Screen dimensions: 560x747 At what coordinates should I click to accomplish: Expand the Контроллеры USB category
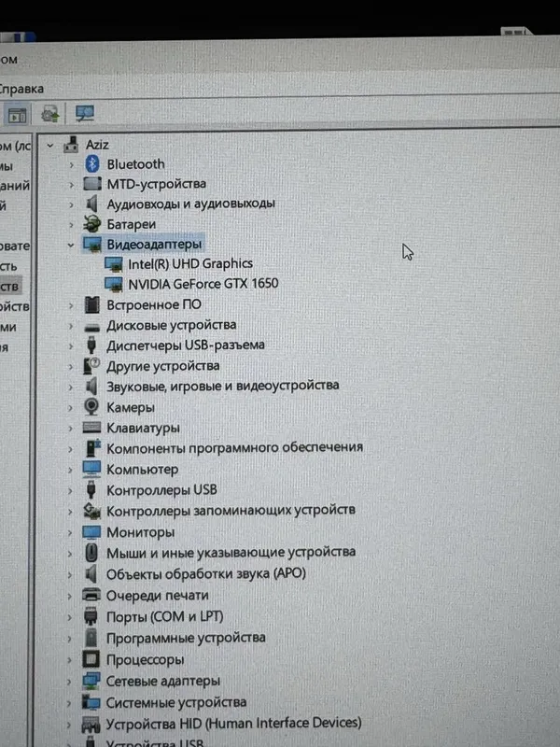(x=70, y=491)
